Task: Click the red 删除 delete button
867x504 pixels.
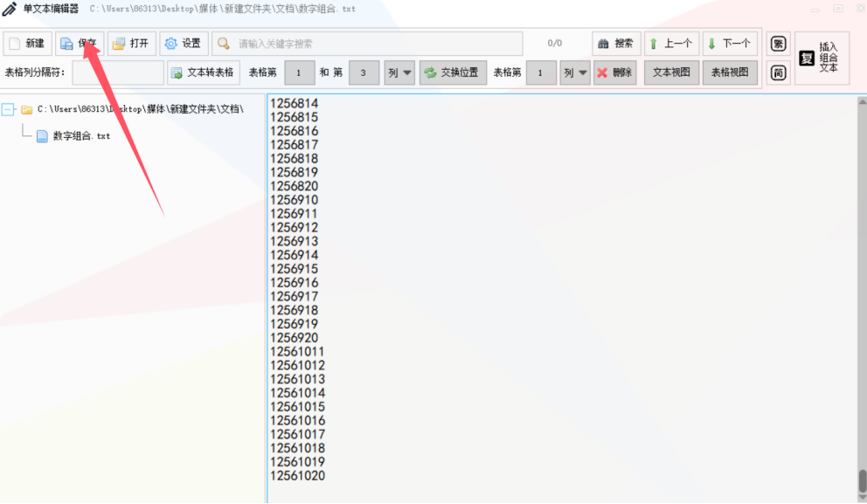Action: coord(614,72)
